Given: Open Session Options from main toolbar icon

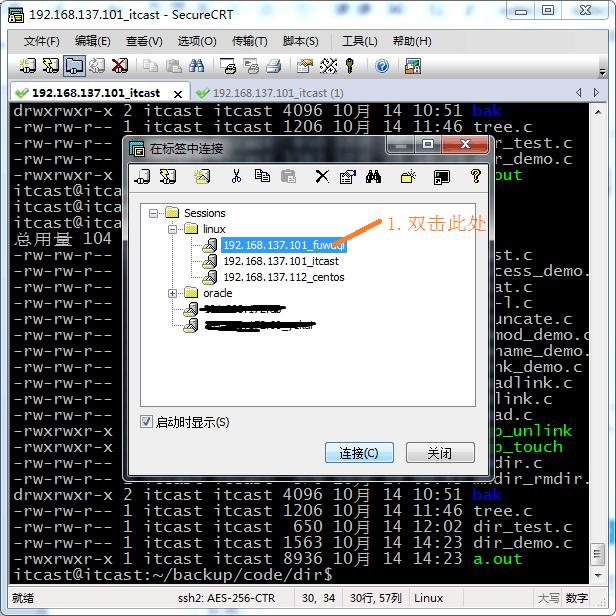Looking at the screenshot, I should (305, 66).
